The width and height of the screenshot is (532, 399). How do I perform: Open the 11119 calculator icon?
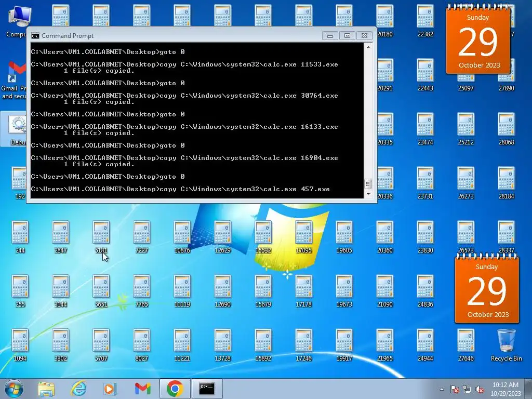(182, 291)
